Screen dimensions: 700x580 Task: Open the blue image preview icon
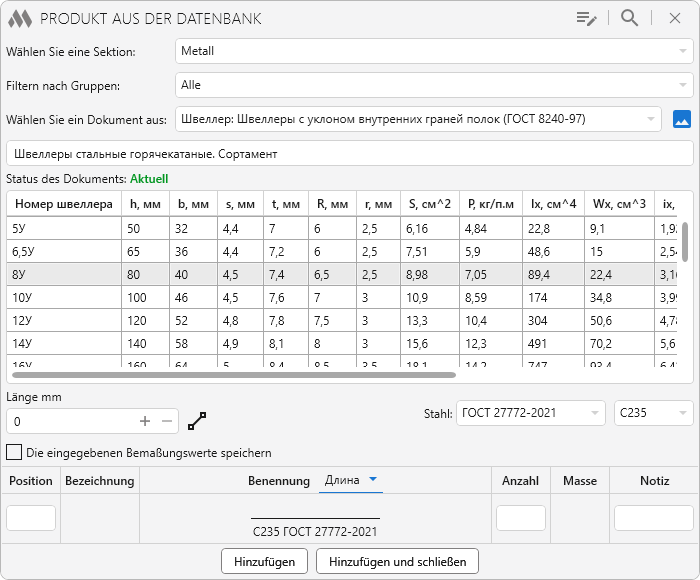click(x=682, y=119)
